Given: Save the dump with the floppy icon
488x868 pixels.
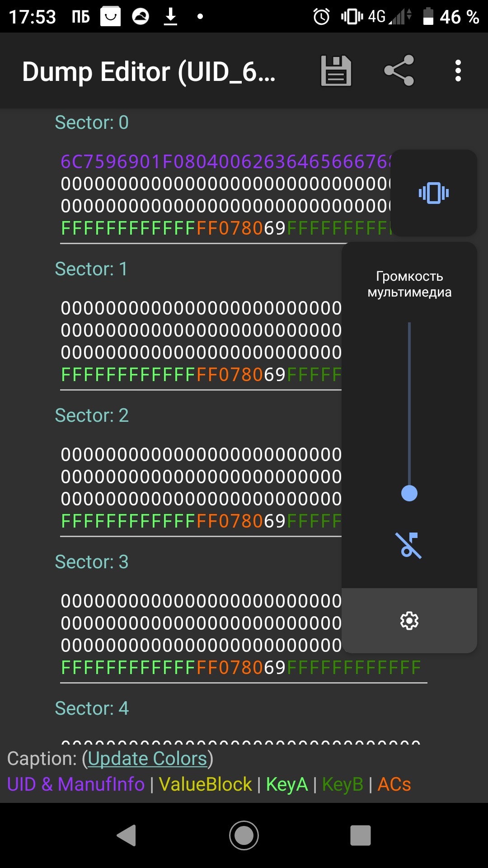Looking at the screenshot, I should pyautogui.click(x=336, y=71).
